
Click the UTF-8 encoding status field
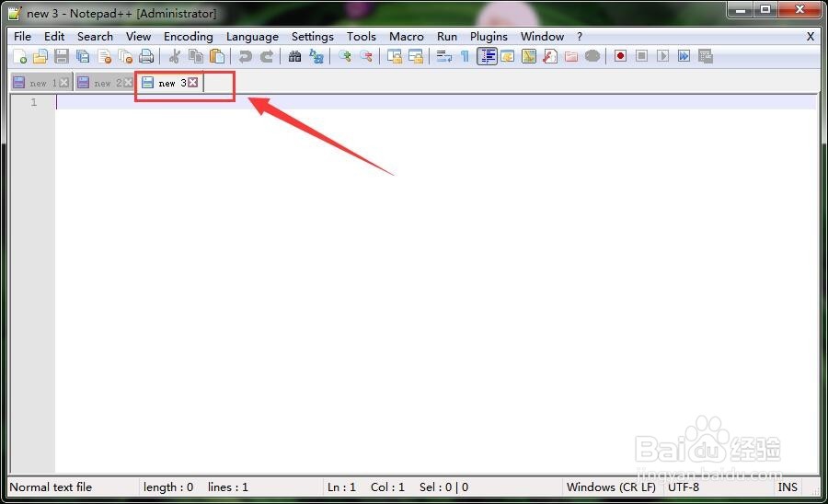[x=684, y=487]
